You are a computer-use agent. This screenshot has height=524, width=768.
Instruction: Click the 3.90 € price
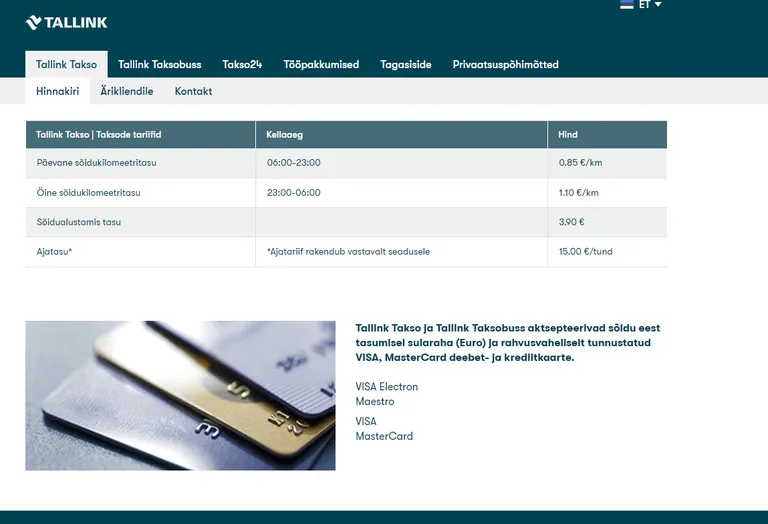[x=572, y=222]
